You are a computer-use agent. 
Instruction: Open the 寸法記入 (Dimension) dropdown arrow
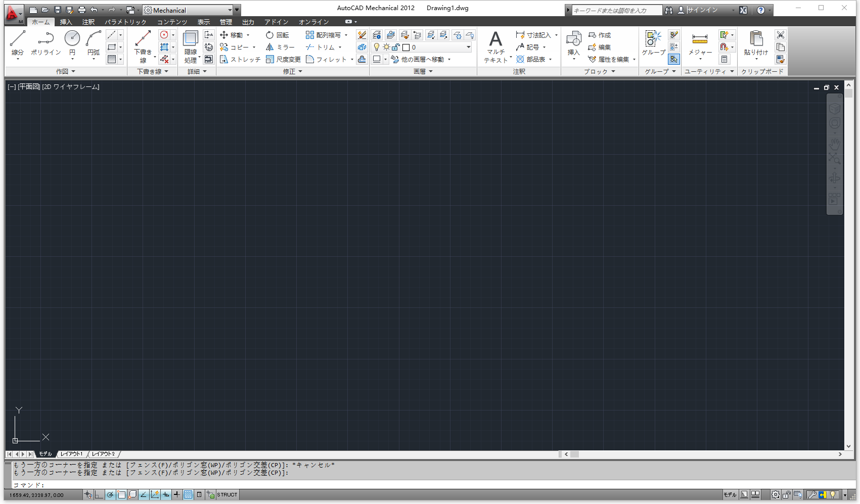[556, 35]
